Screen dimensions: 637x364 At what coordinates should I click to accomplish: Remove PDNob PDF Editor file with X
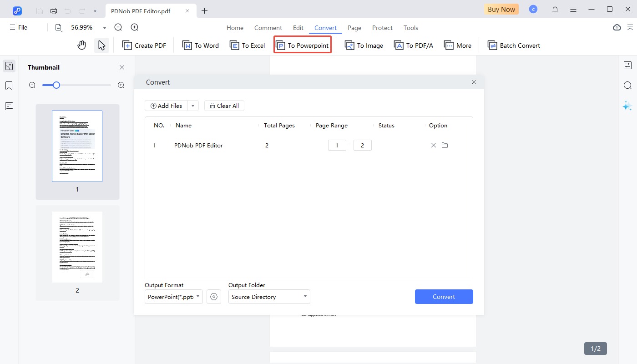click(x=434, y=145)
